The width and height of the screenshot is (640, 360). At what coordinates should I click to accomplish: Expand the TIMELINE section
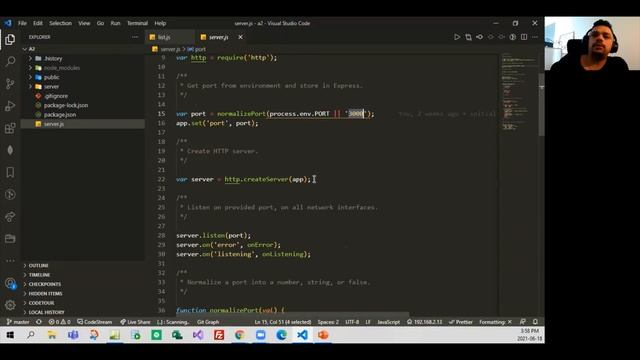coord(83,275)
